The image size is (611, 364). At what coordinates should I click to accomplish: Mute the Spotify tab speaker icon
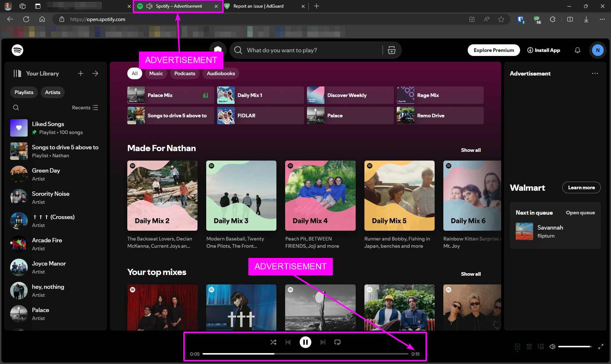[149, 6]
